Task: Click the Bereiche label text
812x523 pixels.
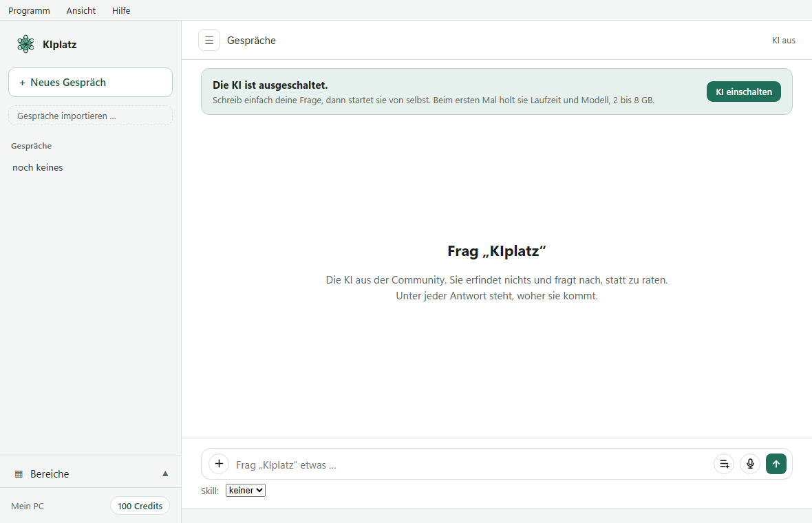Action: pos(50,474)
